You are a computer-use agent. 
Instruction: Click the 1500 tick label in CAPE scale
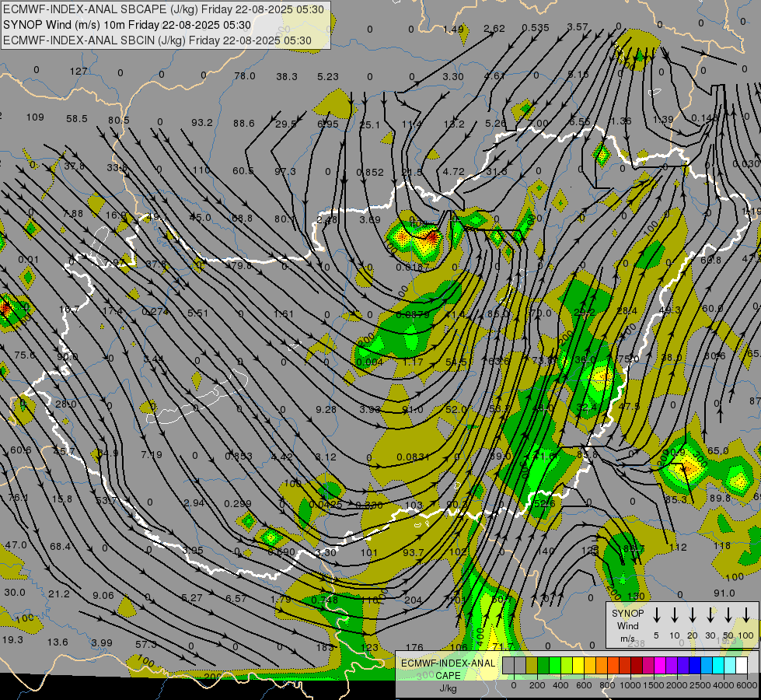point(654,685)
